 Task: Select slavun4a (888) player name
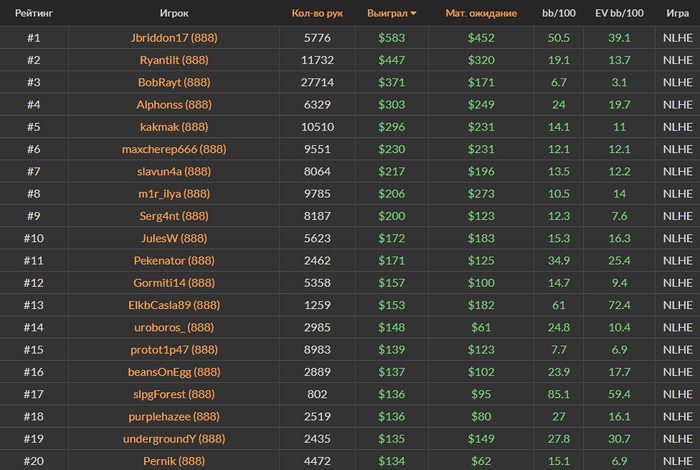pos(174,171)
